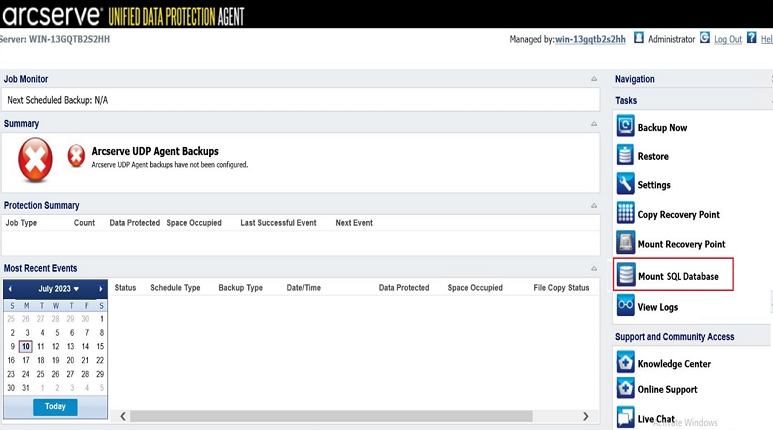This screenshot has width=773, height=430.
Task: Collapse the Protection Summary panel
Action: click(594, 206)
